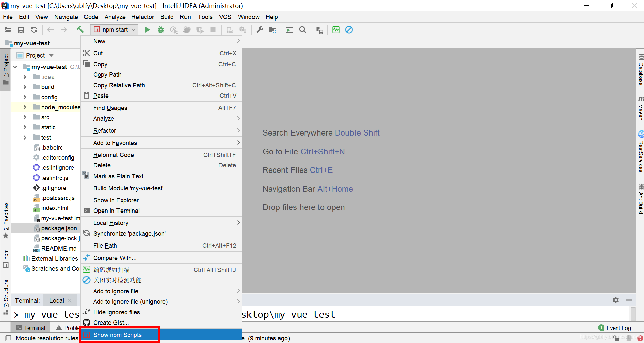
Task: Open Local History submenu
Action: 161,223
